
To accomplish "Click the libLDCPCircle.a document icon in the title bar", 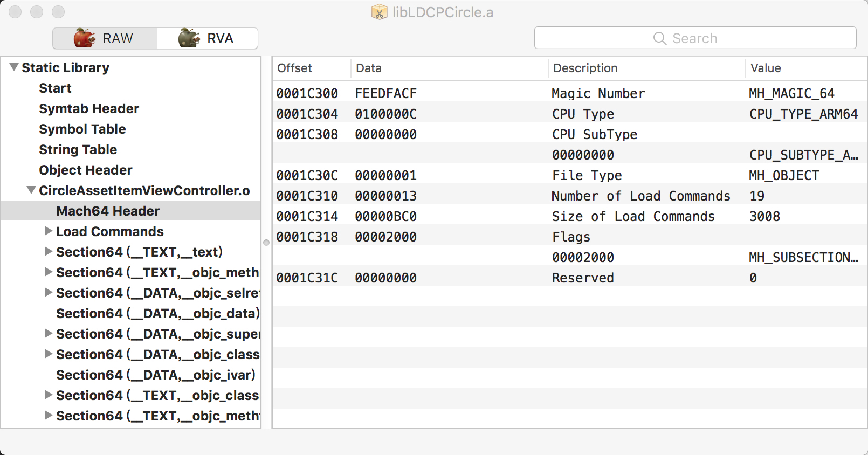I will pyautogui.click(x=380, y=12).
